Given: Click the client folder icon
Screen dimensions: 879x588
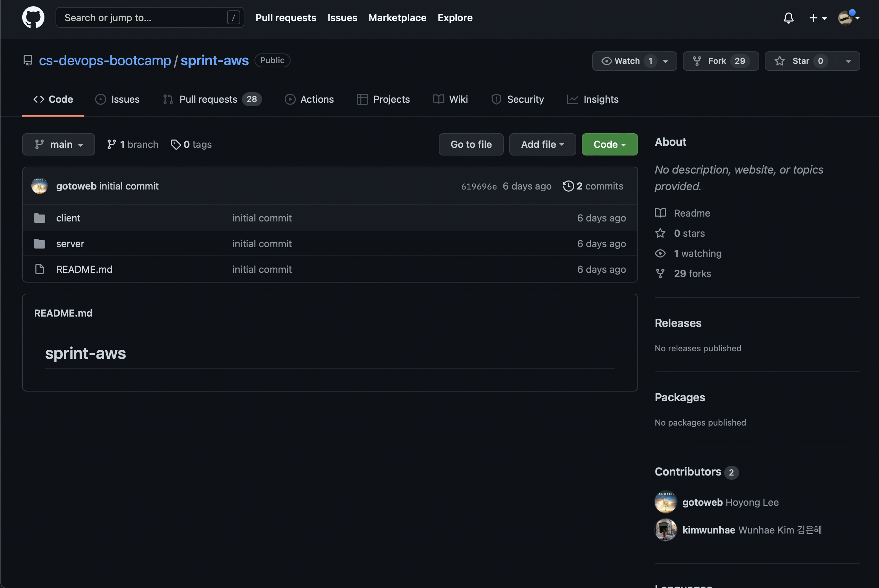Looking at the screenshot, I should point(39,218).
